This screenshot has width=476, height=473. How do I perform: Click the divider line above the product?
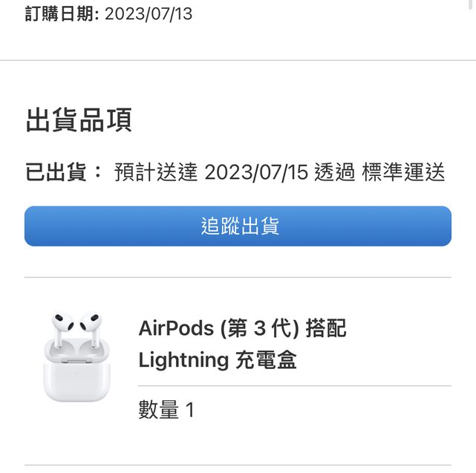click(238, 278)
